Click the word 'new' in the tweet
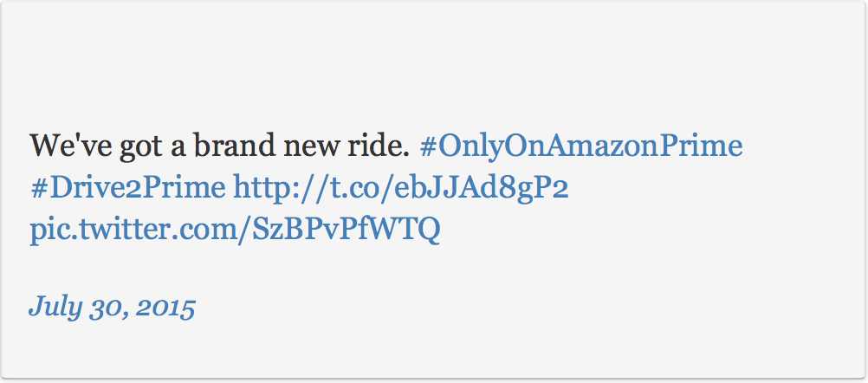This screenshot has width=868, height=383. tap(310, 146)
